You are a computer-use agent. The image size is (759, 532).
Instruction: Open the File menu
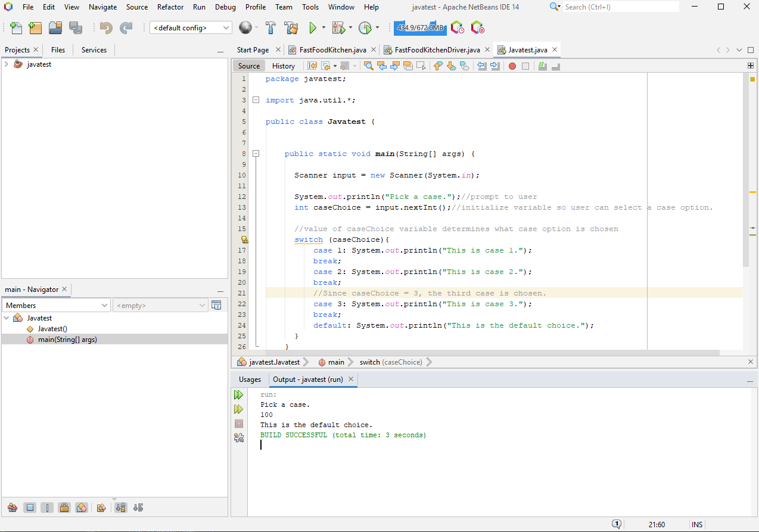point(27,7)
